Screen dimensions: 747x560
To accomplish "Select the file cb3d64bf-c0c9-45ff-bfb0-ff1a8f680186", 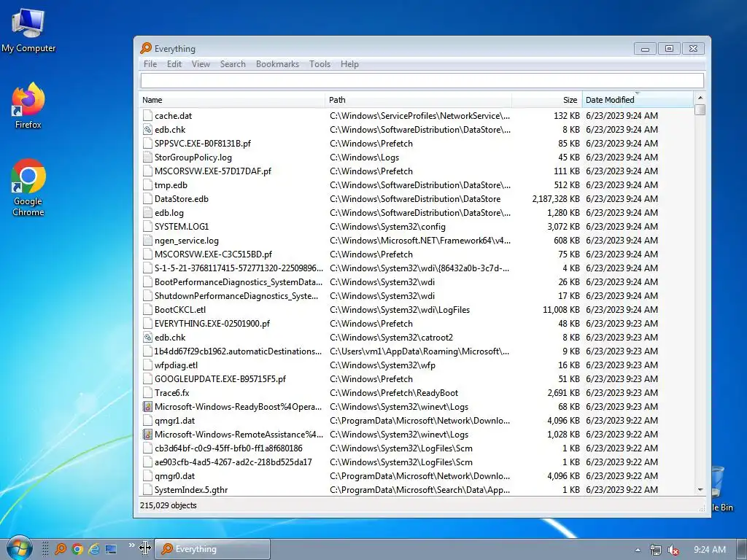I will click(x=228, y=448).
